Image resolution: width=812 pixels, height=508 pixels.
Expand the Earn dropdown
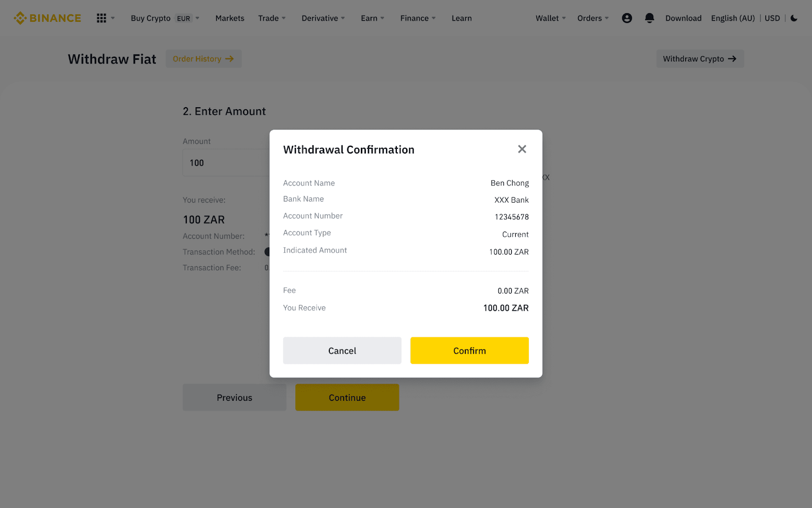[x=372, y=18]
